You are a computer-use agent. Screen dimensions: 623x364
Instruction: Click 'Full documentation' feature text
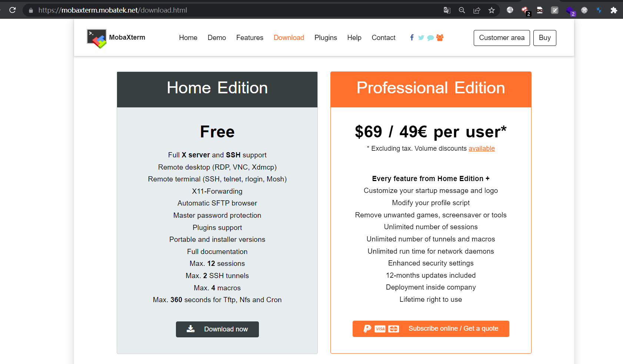point(217,252)
